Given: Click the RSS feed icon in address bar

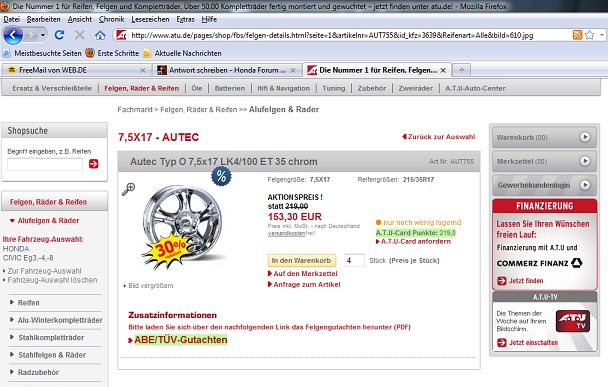Looking at the screenshot, I should click(577, 35).
